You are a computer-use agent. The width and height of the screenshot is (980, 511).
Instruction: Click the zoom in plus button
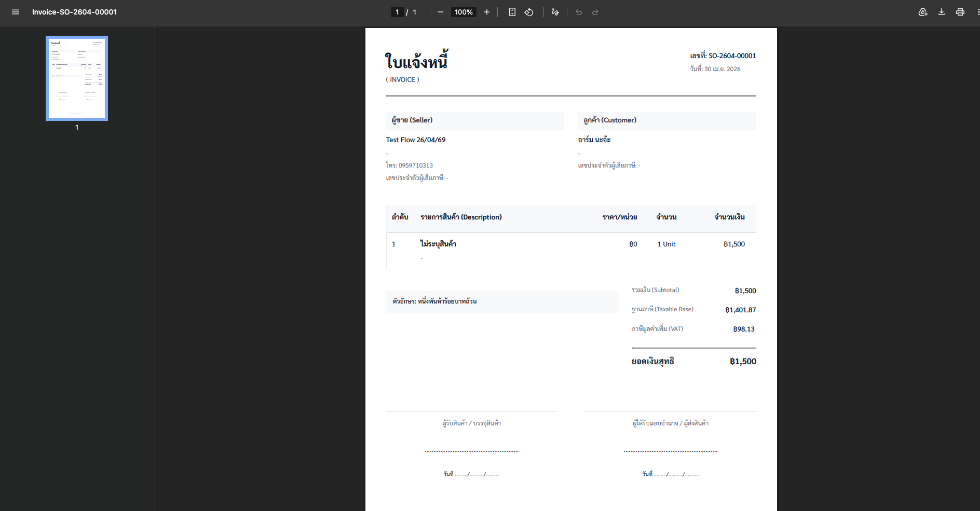[x=487, y=12]
